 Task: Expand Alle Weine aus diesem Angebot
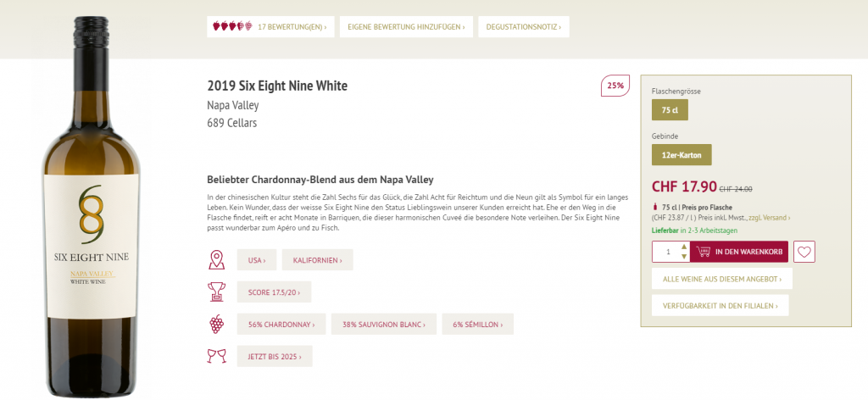[721, 279]
